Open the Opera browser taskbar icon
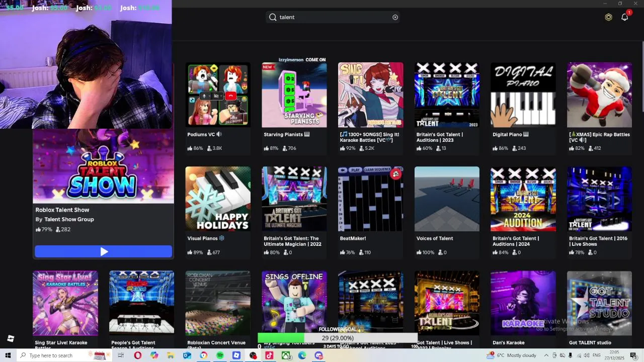The height and width of the screenshot is (362, 644). [137, 355]
